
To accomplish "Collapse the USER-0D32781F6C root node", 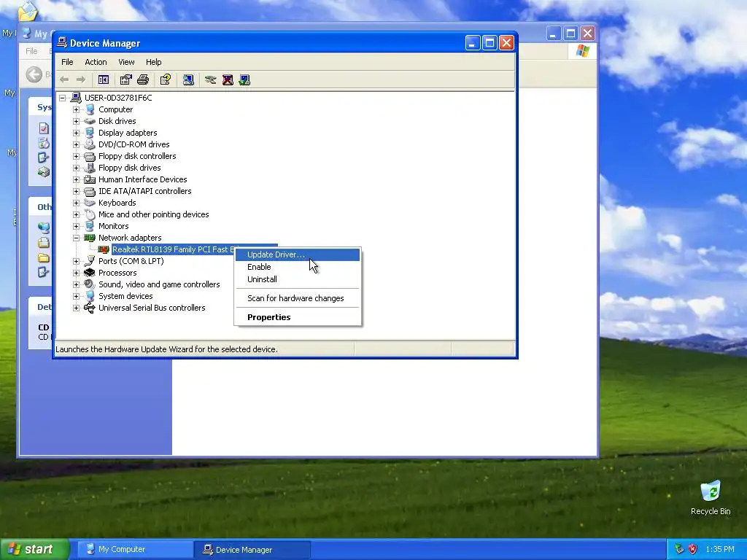I will tap(63, 98).
